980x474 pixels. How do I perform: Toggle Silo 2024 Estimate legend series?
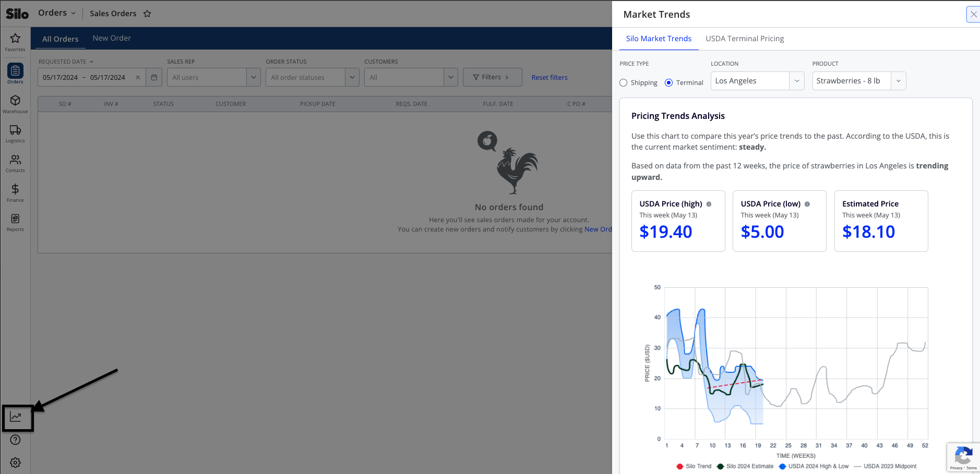tap(746, 466)
